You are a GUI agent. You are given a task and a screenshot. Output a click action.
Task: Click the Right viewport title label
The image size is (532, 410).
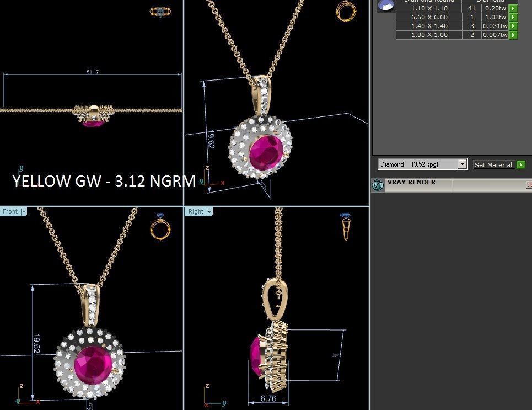196,212
